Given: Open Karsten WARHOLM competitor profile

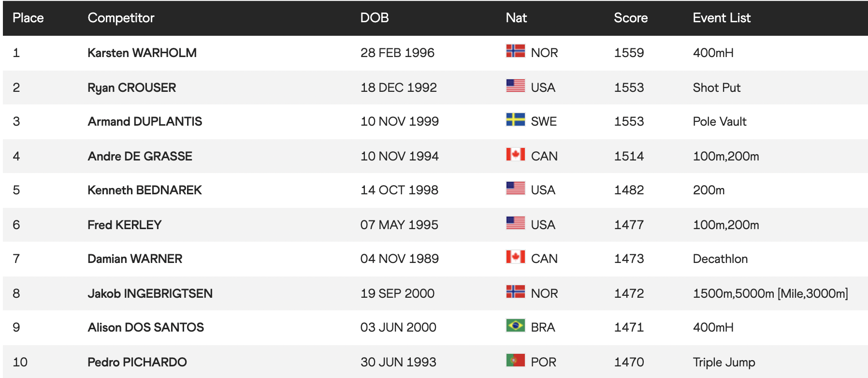Looking at the screenshot, I should (x=142, y=53).
